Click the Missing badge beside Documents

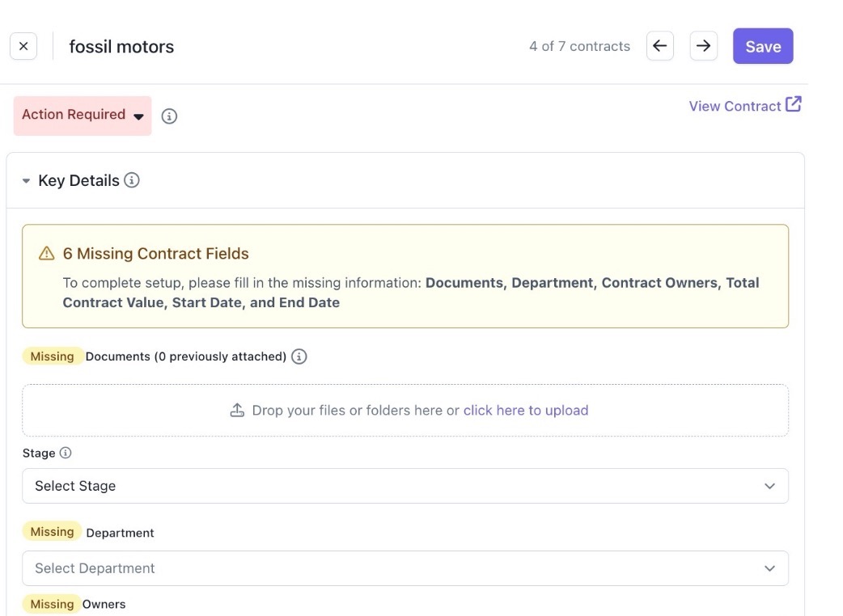52,357
